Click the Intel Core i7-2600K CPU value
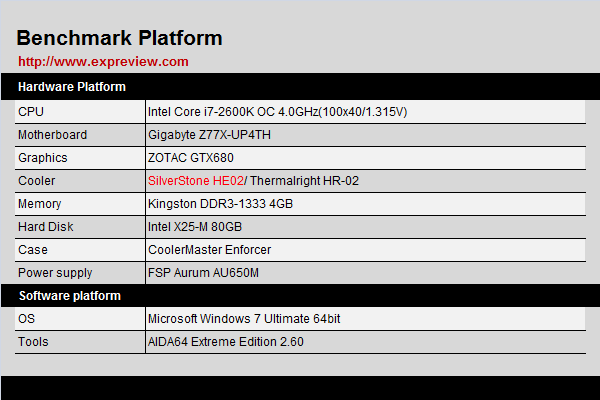 277,112
